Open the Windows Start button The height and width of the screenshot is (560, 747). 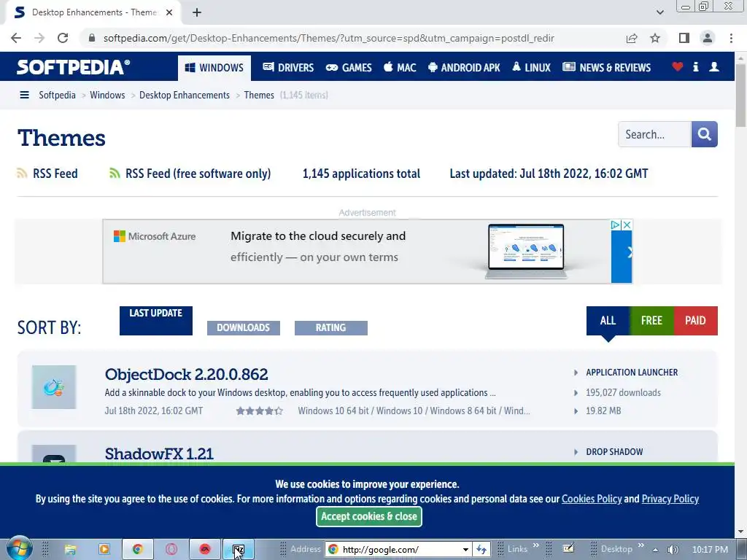20,548
